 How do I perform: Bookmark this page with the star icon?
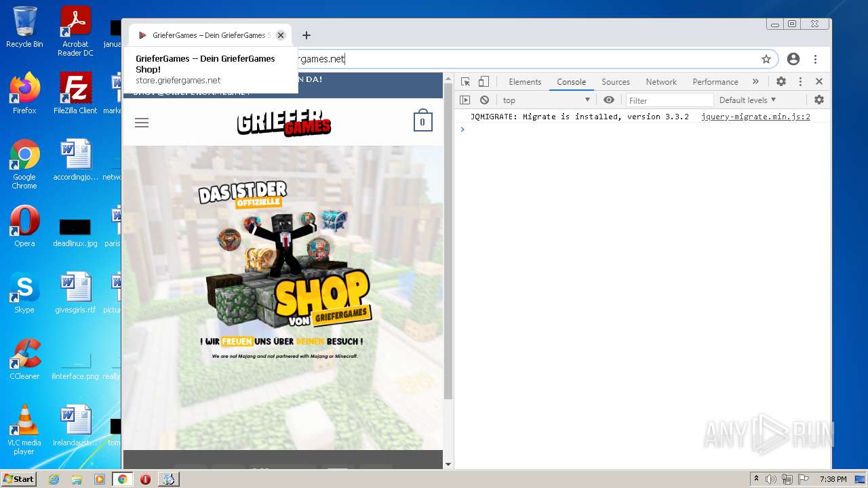(766, 59)
